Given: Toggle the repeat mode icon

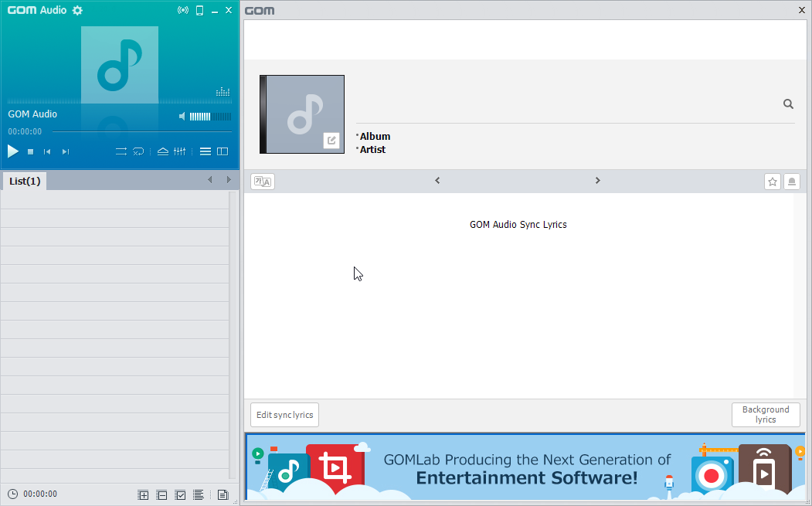Looking at the screenshot, I should click(x=138, y=151).
